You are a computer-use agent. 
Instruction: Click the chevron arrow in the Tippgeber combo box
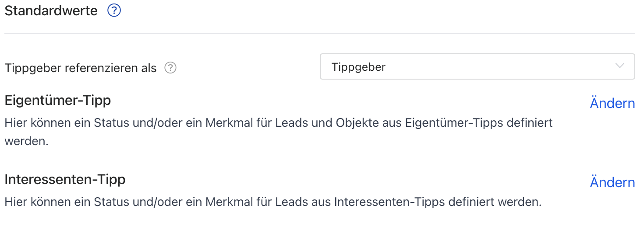tap(619, 66)
